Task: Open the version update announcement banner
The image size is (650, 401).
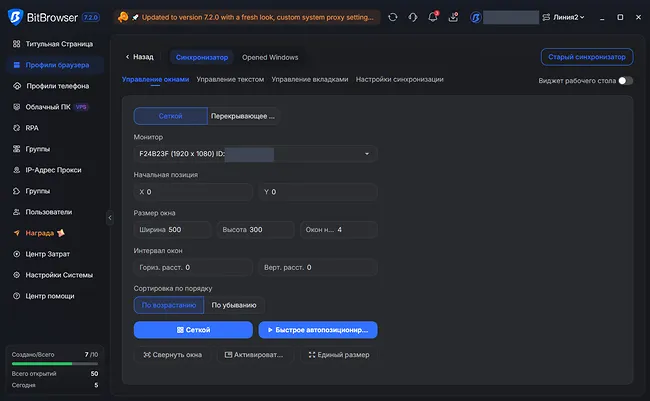Action: pos(247,17)
